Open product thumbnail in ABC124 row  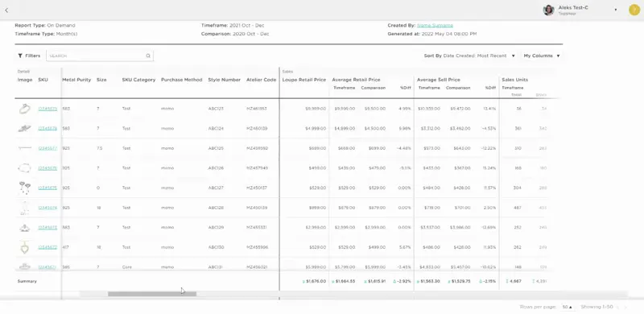(25, 128)
